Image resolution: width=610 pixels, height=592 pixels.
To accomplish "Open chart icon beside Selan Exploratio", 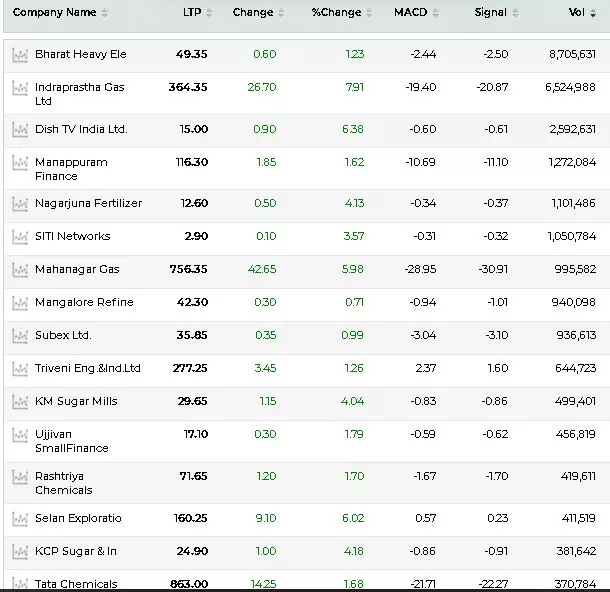I will (x=19, y=519).
